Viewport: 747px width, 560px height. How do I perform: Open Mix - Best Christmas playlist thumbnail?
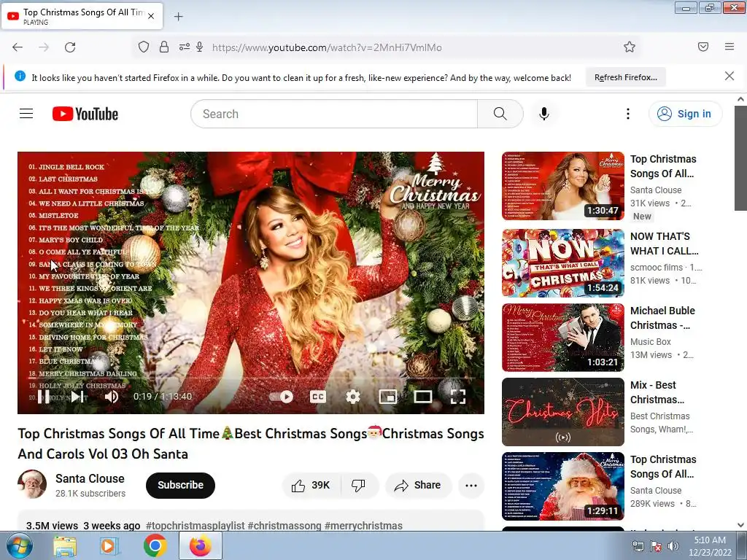(563, 412)
